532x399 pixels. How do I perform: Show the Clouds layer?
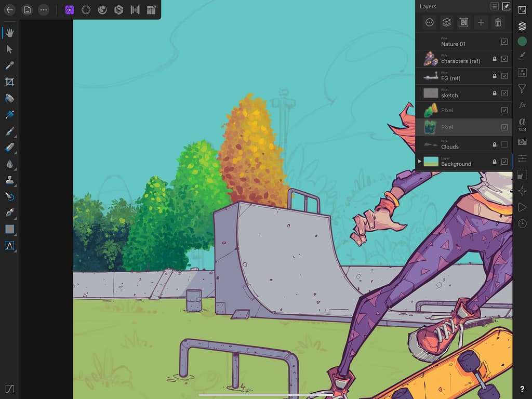tap(503, 144)
